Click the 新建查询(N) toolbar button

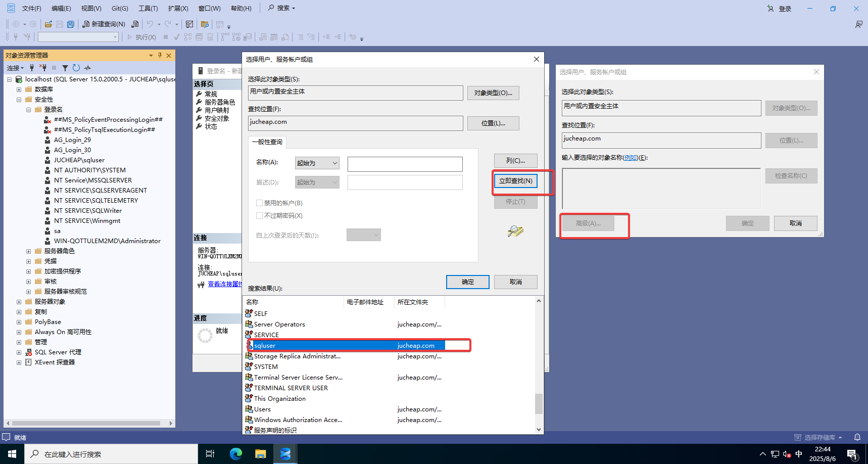coord(104,24)
